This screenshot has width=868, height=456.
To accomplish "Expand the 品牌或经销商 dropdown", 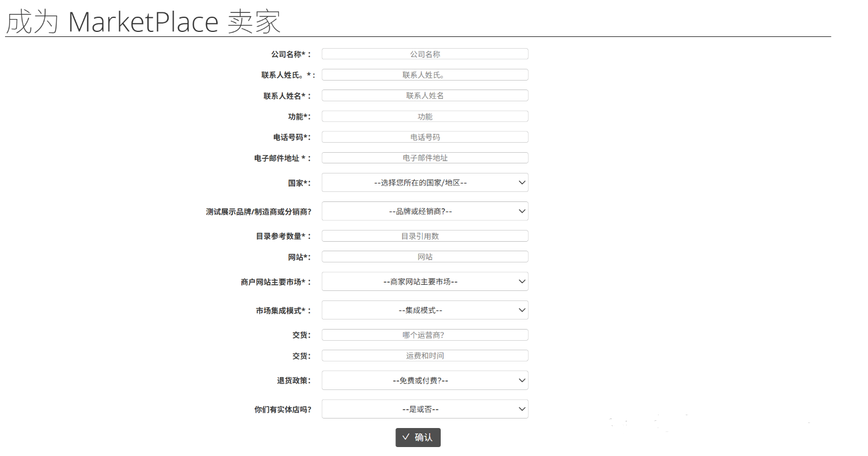I will tap(424, 211).
